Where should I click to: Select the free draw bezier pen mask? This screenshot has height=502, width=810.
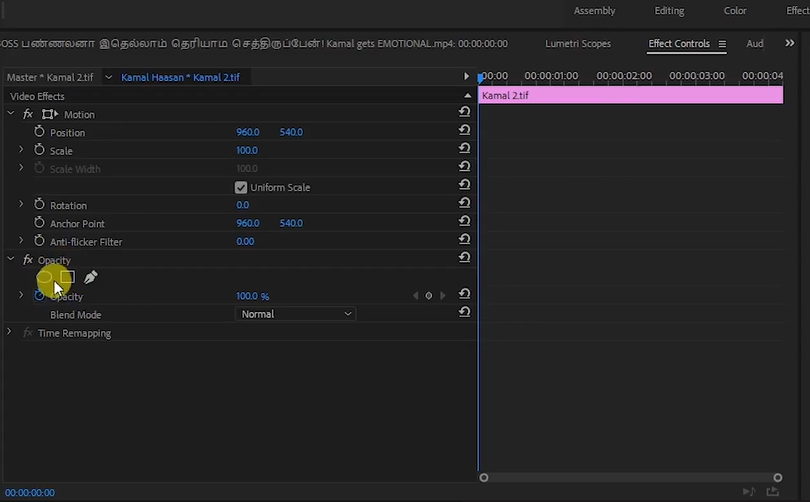click(x=90, y=277)
